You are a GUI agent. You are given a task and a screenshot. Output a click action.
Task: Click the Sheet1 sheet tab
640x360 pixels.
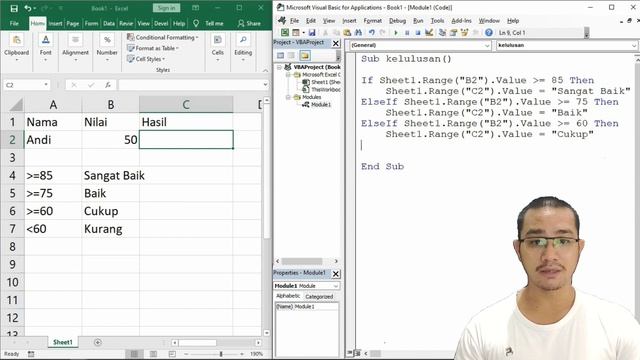pos(62,342)
